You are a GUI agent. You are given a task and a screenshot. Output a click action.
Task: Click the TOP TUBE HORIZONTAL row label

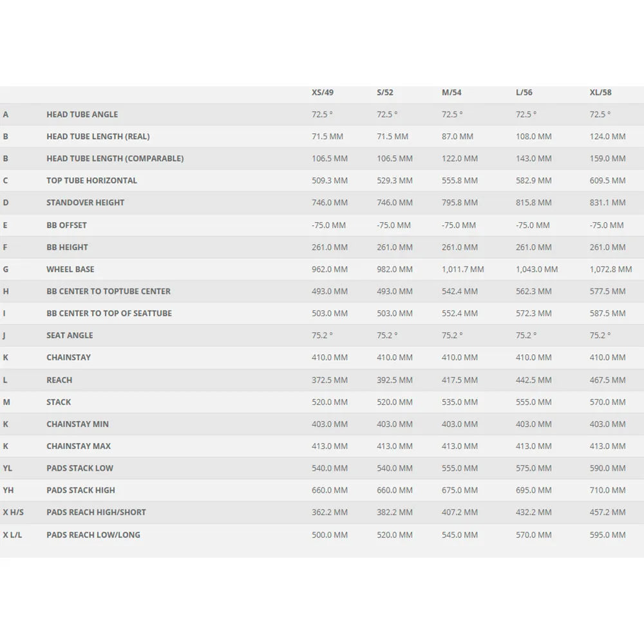[91, 180]
